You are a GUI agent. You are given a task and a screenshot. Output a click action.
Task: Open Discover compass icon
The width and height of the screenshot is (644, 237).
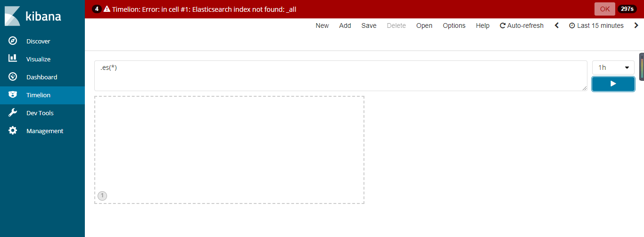click(13, 41)
